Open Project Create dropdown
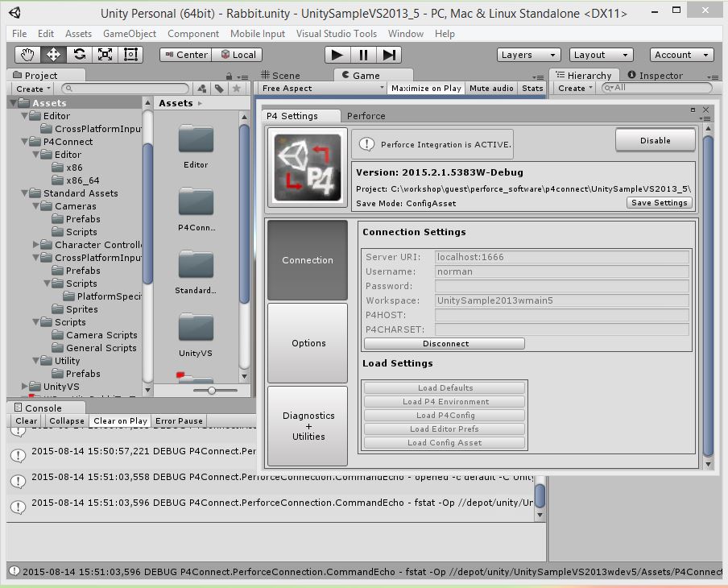Viewport: 728px width, 588px height. point(32,89)
